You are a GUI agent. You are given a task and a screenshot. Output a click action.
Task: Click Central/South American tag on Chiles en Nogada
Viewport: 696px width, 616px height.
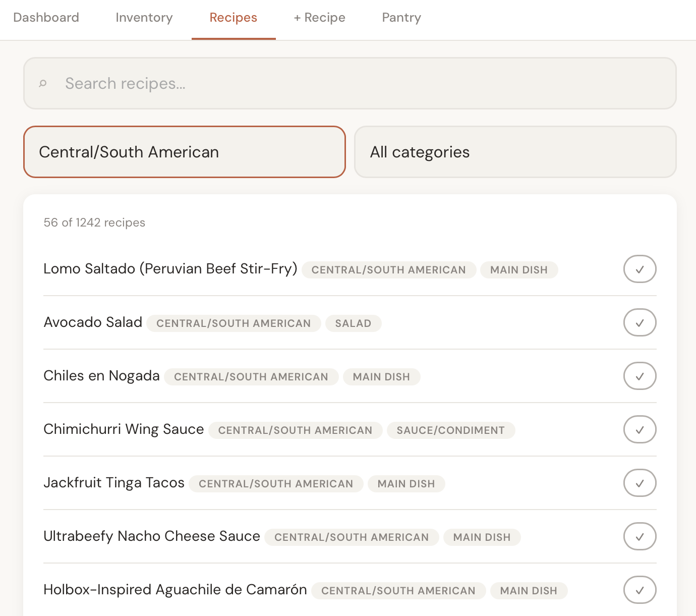point(251,377)
